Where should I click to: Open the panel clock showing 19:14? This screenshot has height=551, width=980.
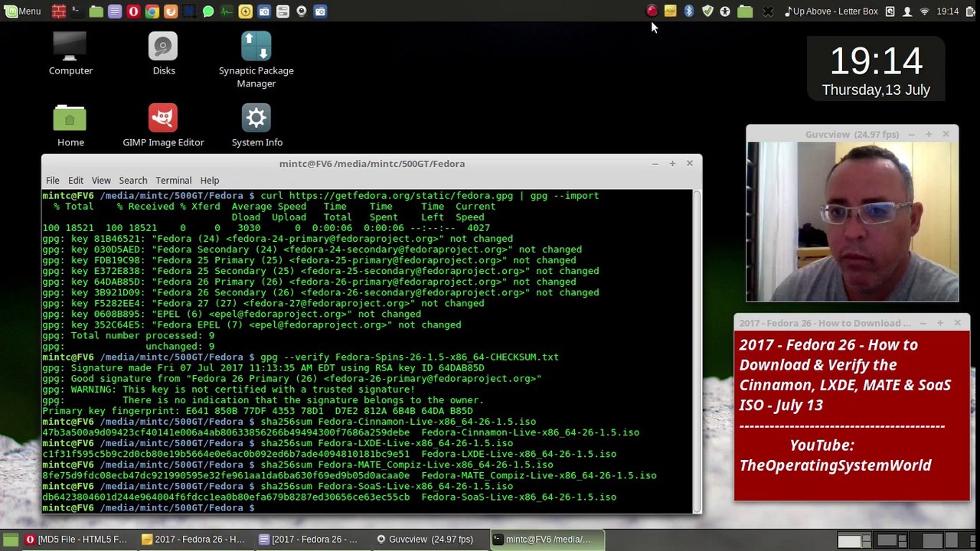pyautogui.click(x=948, y=11)
